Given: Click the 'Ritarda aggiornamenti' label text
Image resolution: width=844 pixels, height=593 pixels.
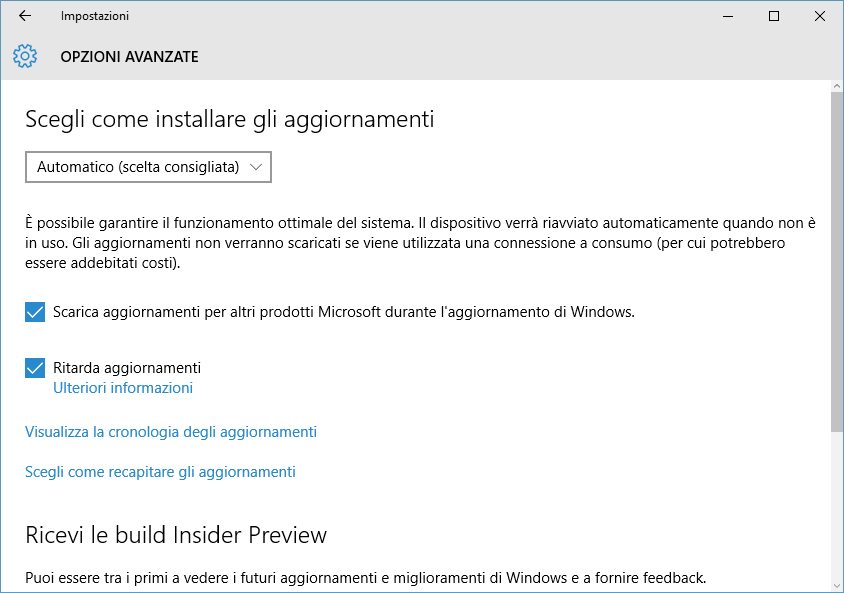Looking at the screenshot, I should point(127,368).
